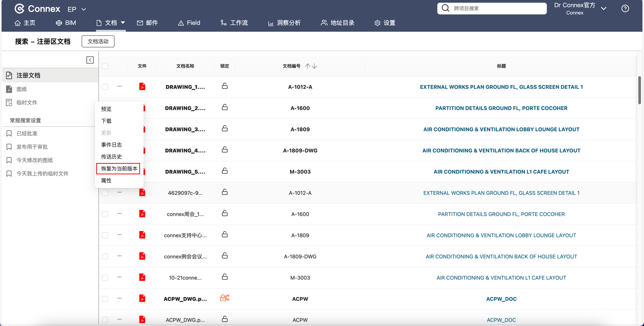Click the lock icon for DRAWING_1 row
The width and height of the screenshot is (644, 326).
pyautogui.click(x=225, y=86)
